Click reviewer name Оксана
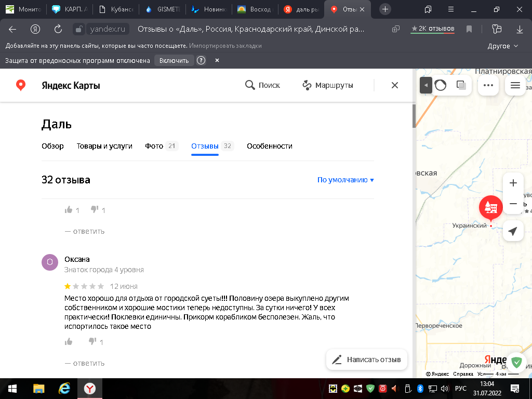This screenshot has width=532, height=399. pyautogui.click(x=77, y=259)
